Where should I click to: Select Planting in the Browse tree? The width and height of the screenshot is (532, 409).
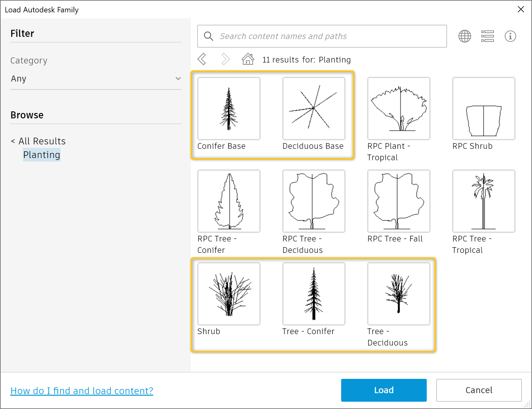(x=42, y=155)
